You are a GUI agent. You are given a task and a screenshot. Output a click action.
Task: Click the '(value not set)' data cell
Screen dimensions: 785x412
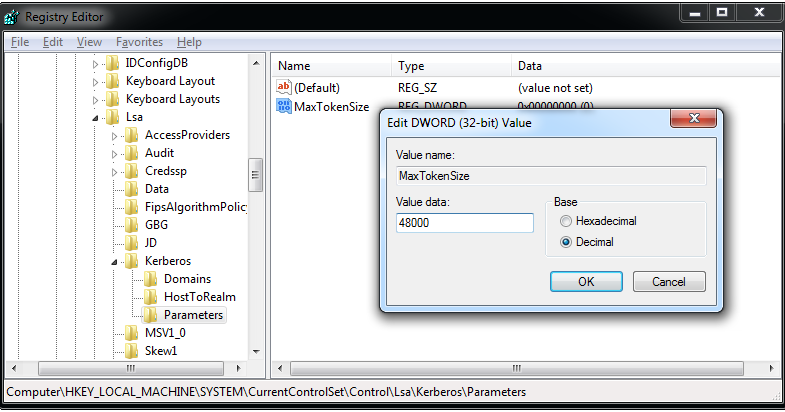tap(555, 88)
